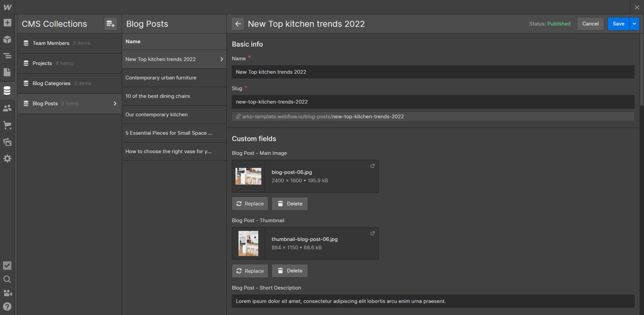Open the Project Settings panel
644x315 pixels.
click(x=7, y=159)
